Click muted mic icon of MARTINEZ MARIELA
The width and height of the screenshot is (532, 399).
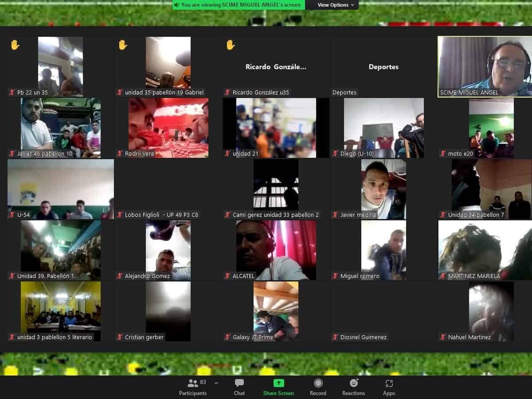(443, 276)
